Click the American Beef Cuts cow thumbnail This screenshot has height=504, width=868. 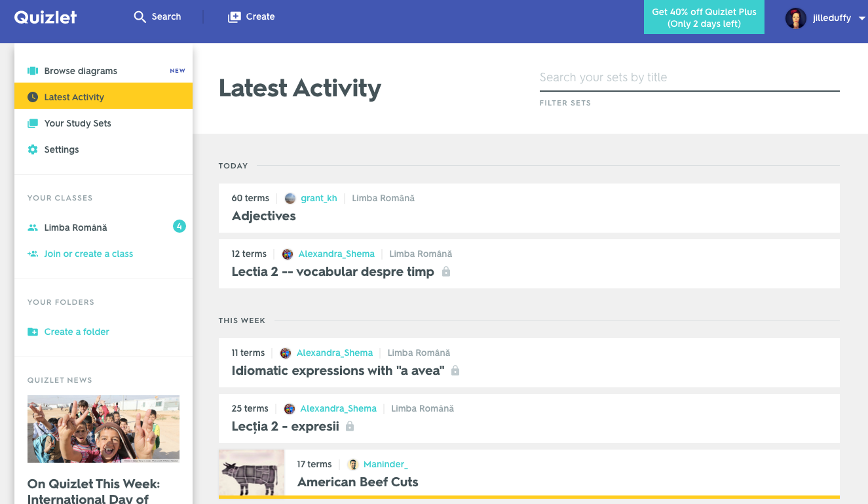(x=252, y=473)
